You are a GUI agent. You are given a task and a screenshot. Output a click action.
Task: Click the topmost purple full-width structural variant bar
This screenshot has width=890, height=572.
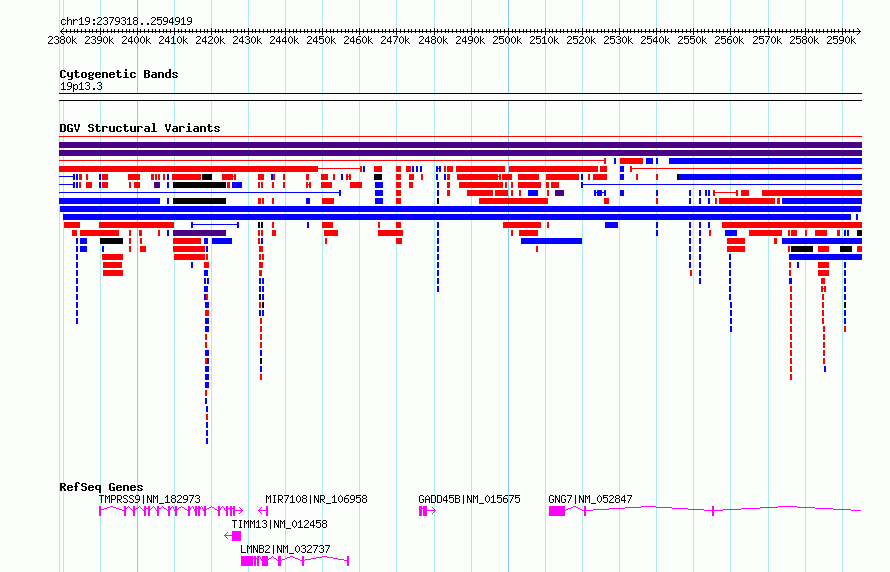(460, 145)
